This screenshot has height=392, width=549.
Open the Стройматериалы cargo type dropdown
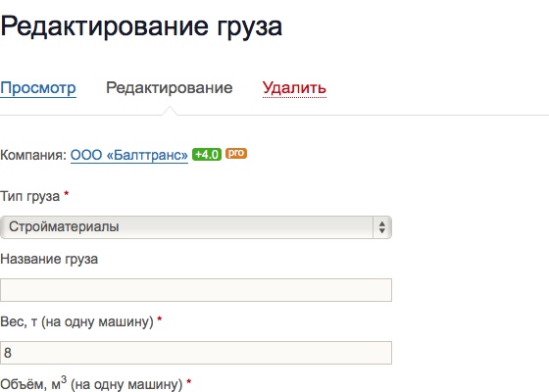[x=196, y=227]
